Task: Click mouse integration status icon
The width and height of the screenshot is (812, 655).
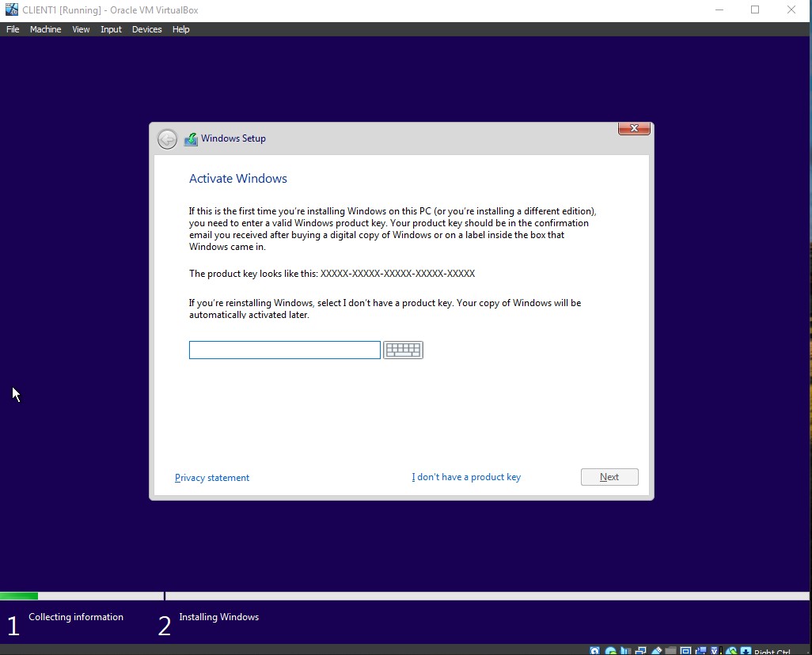Action: [731, 651]
